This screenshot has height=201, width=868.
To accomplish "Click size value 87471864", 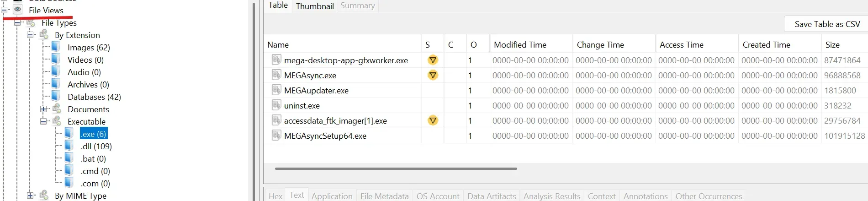I will tap(842, 60).
